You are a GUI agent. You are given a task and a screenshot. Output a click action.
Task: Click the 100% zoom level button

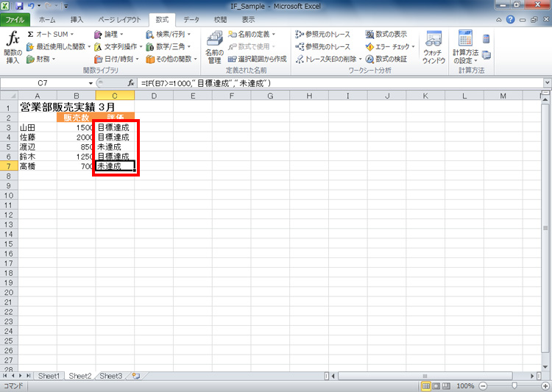pos(465,386)
